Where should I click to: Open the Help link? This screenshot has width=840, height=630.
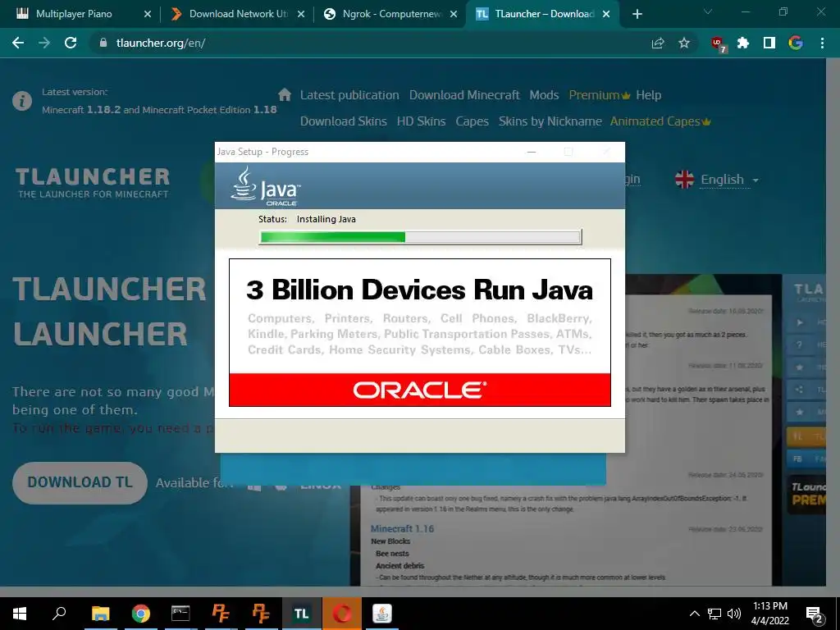[648, 95]
